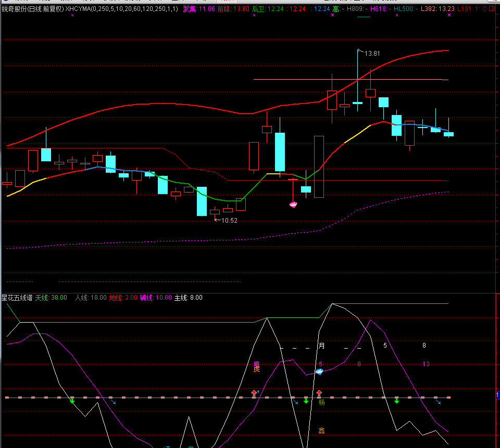Screen dimensions: 500x448
Task: Click the small square icon at top-right corner
Action: click(x=492, y=9)
